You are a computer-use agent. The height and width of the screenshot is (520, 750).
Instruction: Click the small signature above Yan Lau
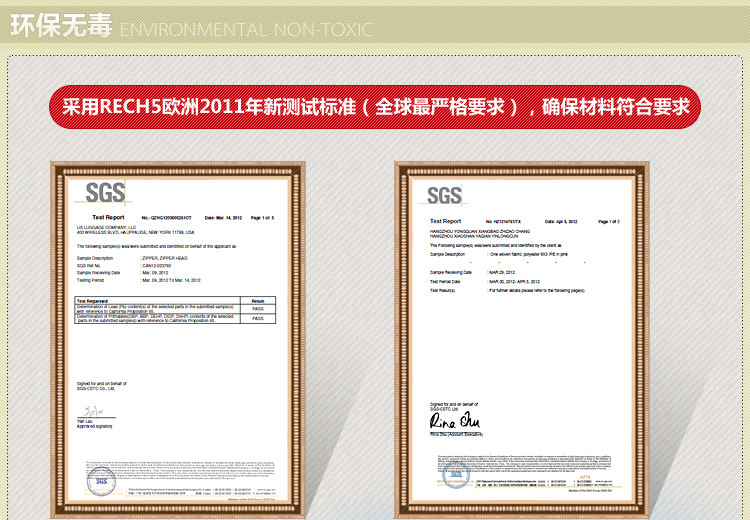point(94,411)
